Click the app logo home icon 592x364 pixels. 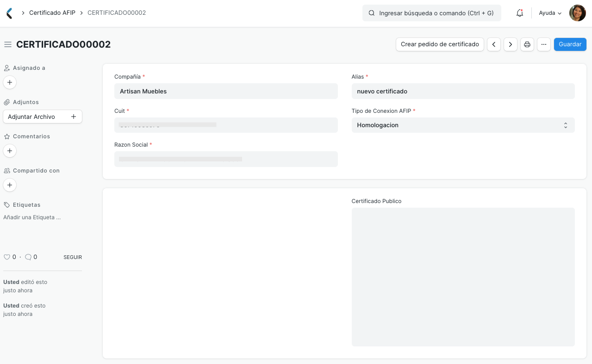click(x=9, y=13)
